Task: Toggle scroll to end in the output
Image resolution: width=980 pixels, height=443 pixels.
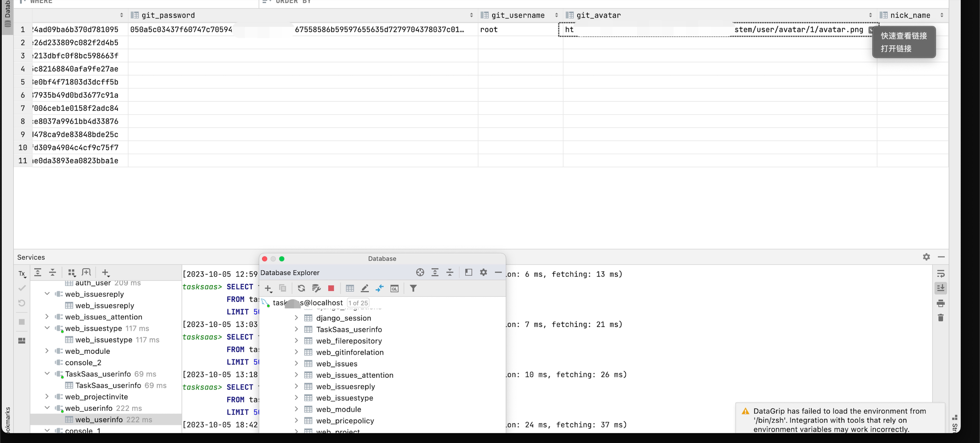Action: tap(940, 288)
